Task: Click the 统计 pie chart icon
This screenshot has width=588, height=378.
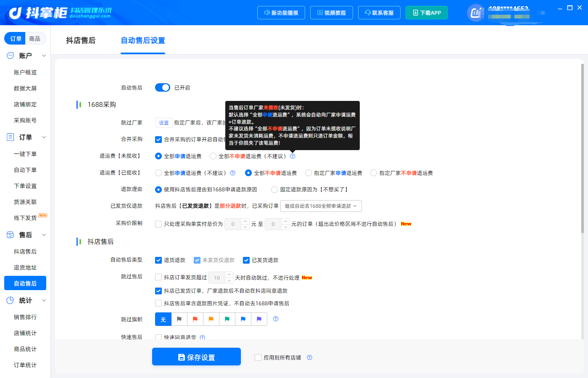Action: pyautogui.click(x=10, y=300)
